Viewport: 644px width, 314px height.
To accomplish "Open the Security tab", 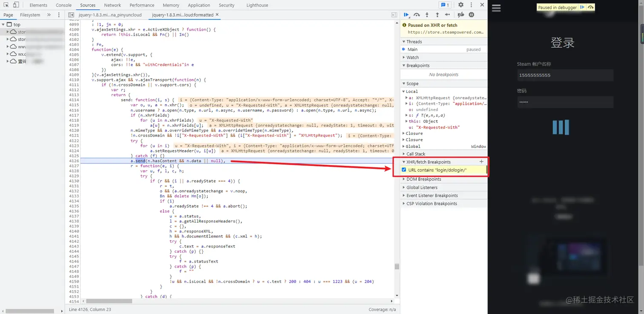I will (227, 5).
